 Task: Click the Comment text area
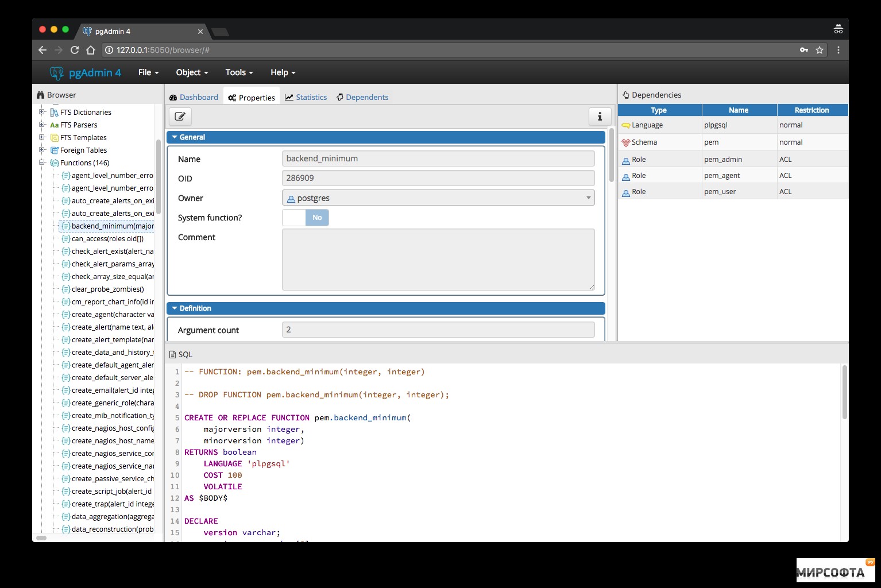point(438,260)
